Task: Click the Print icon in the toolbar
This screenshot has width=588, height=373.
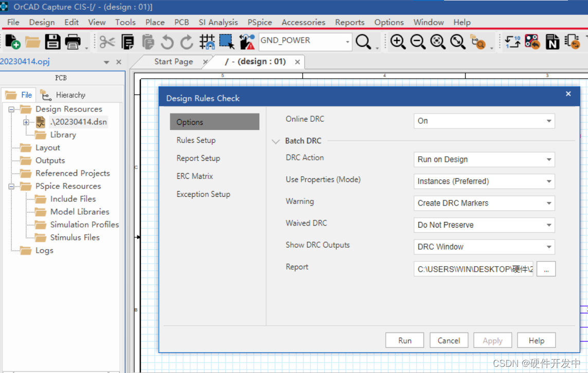Action: [73, 42]
